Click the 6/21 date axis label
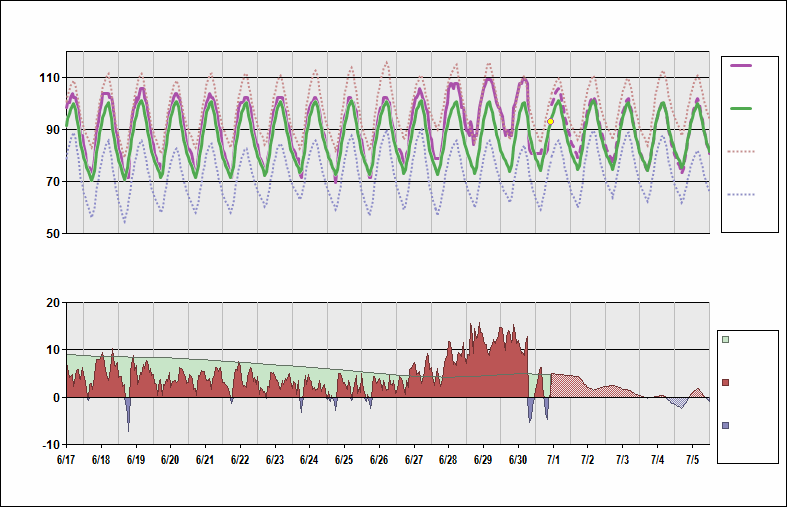This screenshot has height=507, width=787. 205,460
